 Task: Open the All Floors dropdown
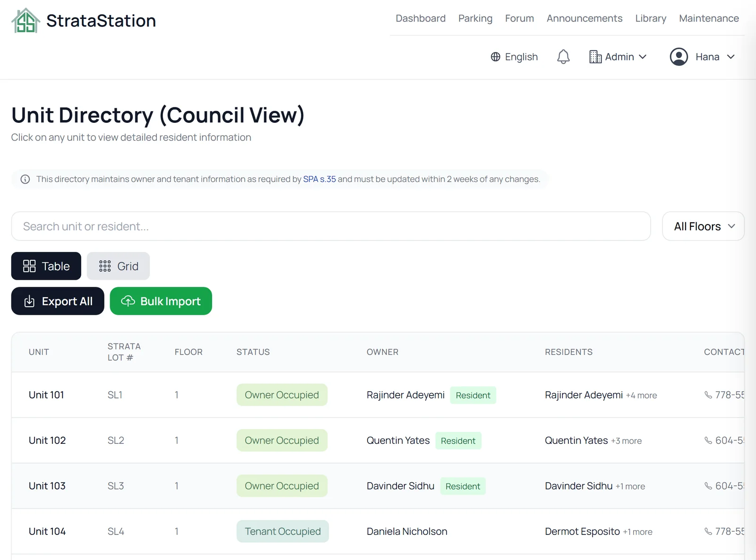703,226
